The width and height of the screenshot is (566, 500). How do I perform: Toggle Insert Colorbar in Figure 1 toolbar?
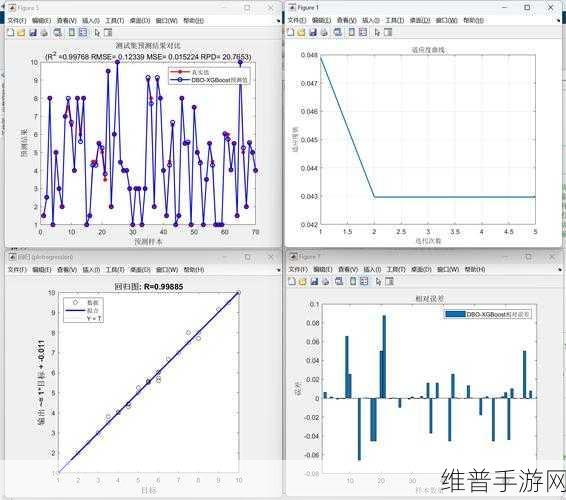352,32
